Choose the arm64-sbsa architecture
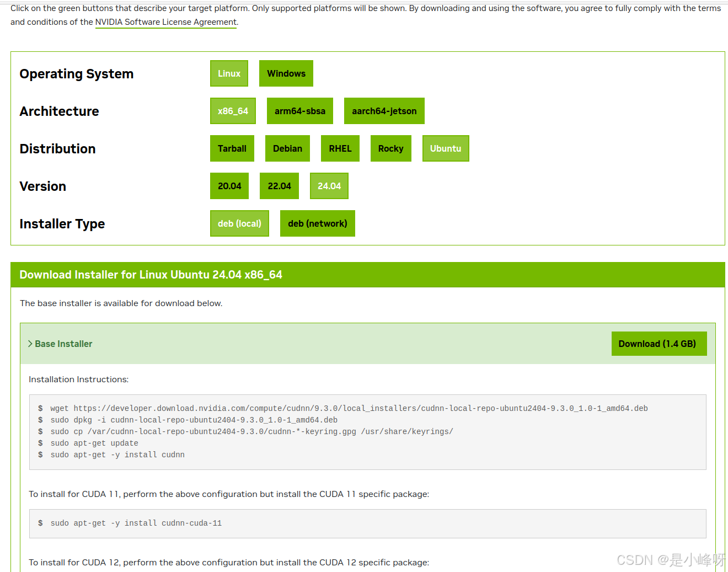The height and width of the screenshot is (572, 728). pos(300,111)
